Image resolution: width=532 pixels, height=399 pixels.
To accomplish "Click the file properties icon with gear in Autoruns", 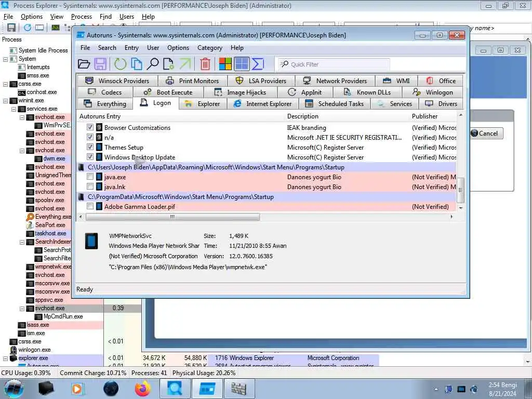I will pos(169,64).
